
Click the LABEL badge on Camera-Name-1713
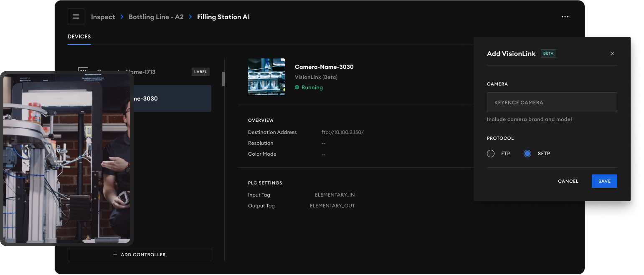pos(200,72)
